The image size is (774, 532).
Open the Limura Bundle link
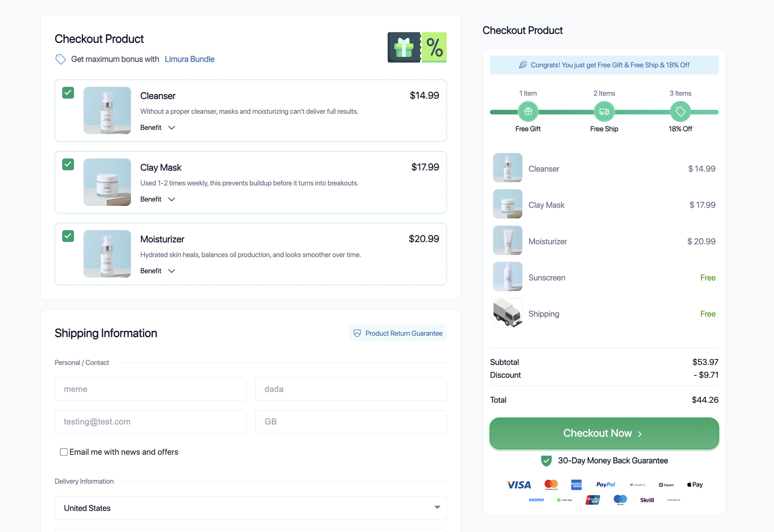(189, 59)
